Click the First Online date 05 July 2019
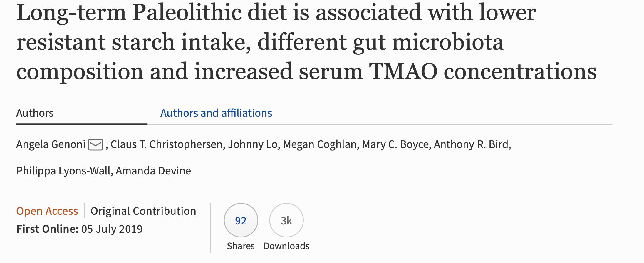This screenshot has width=644, height=263. click(x=112, y=229)
